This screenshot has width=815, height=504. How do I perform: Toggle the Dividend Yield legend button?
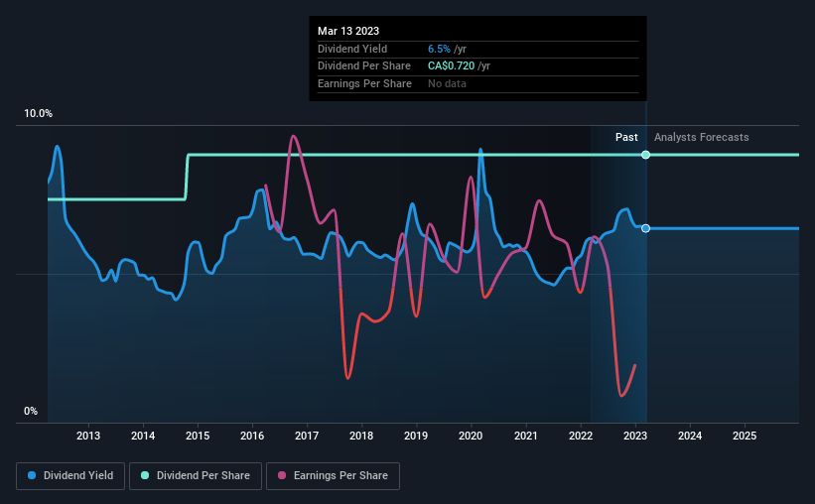tap(70, 476)
